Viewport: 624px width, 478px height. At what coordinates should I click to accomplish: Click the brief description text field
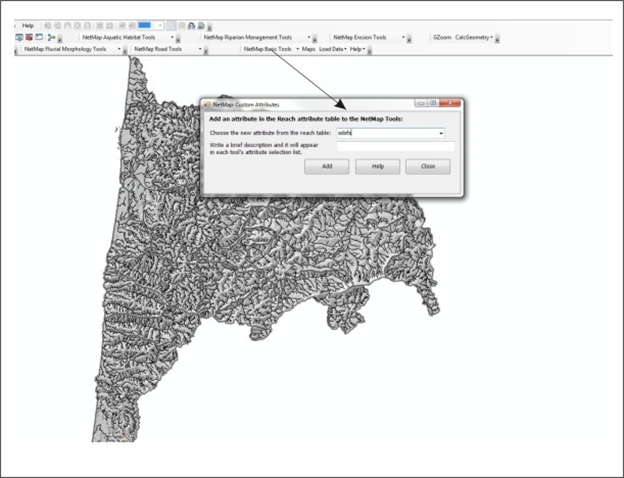[395, 146]
